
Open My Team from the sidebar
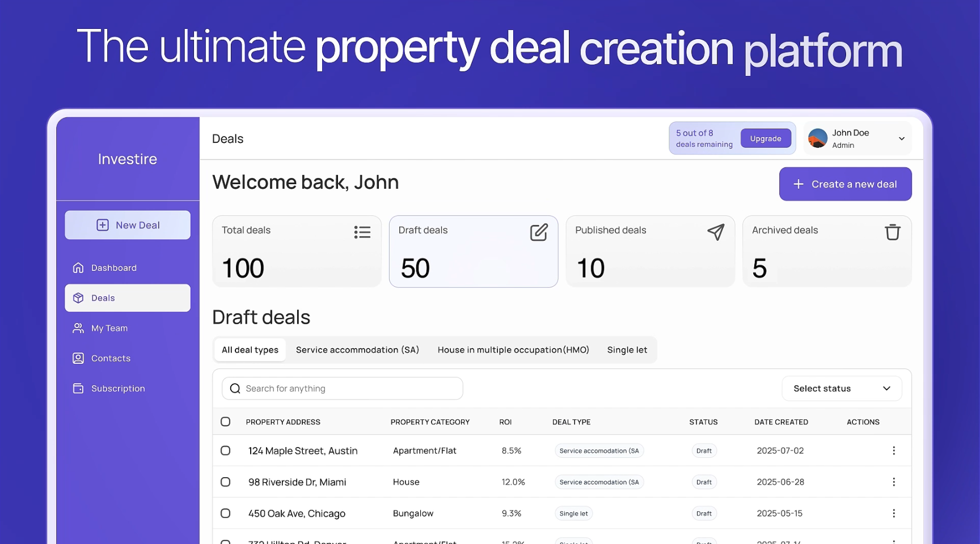coord(109,328)
